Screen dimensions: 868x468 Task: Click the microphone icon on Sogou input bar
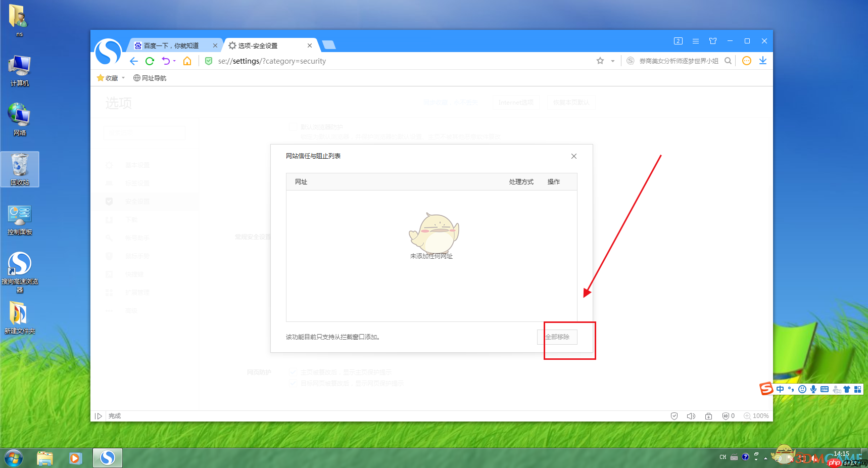[813, 389]
